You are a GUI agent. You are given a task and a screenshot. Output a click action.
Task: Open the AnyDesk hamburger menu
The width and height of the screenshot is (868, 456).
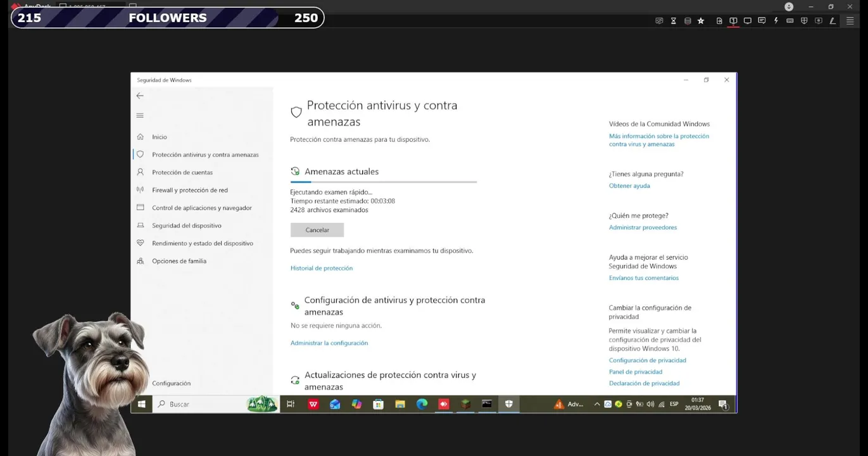click(x=850, y=21)
